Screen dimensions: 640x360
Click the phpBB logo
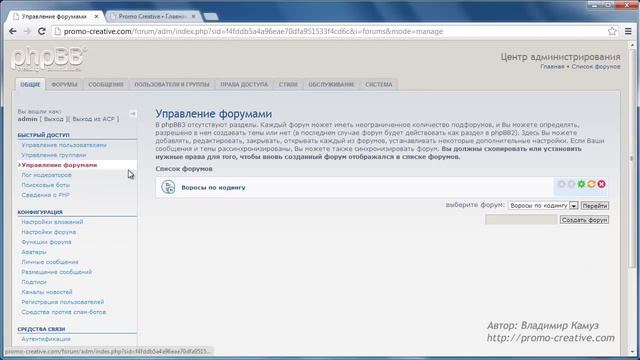49,58
